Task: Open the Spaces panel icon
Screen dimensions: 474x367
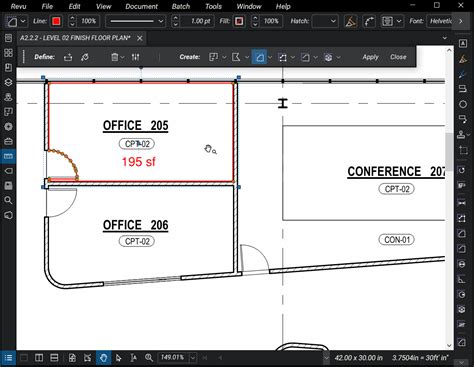Action: (8, 112)
